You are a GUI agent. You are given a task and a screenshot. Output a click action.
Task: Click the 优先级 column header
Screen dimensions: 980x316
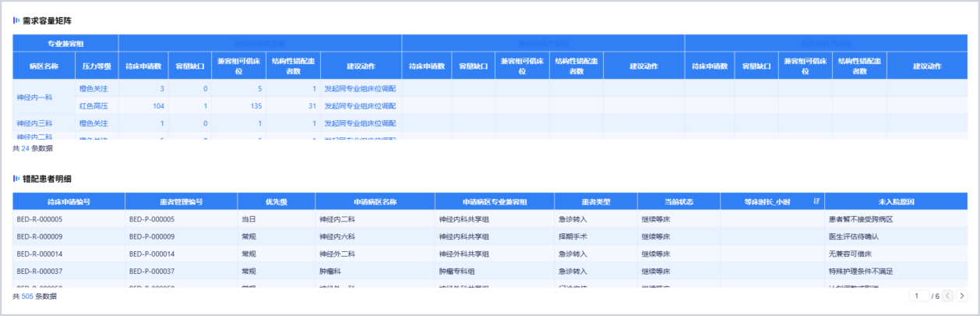pos(277,201)
